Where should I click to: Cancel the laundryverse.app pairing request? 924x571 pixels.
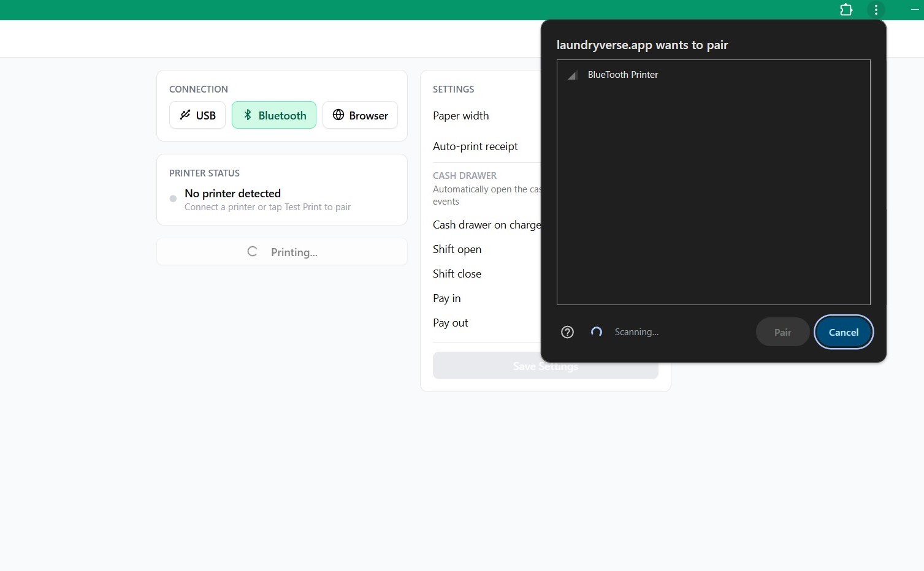(x=843, y=331)
